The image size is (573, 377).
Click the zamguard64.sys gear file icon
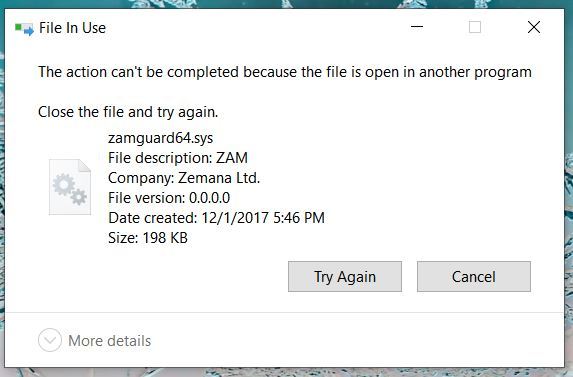[x=70, y=187]
